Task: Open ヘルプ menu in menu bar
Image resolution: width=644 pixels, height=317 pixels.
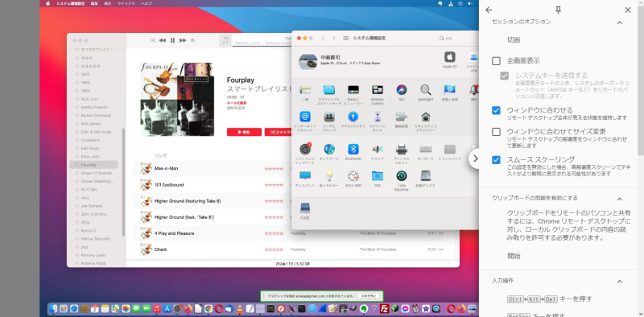Action: coord(147,3)
